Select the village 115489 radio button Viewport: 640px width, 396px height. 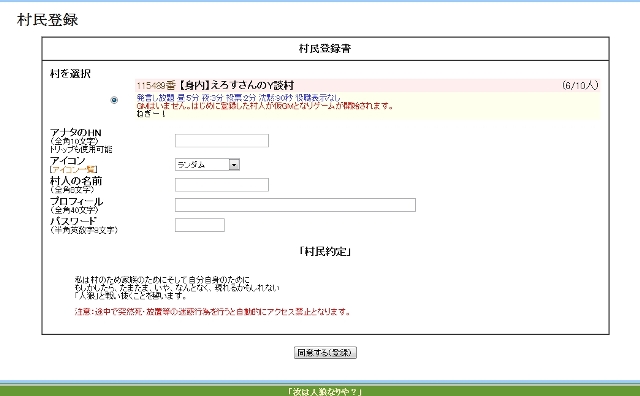(x=114, y=100)
